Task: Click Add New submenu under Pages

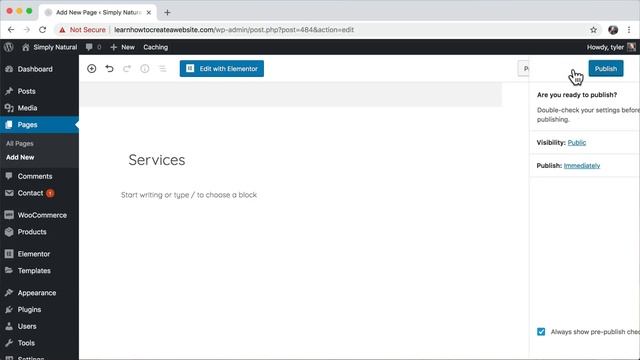Action: point(20,157)
